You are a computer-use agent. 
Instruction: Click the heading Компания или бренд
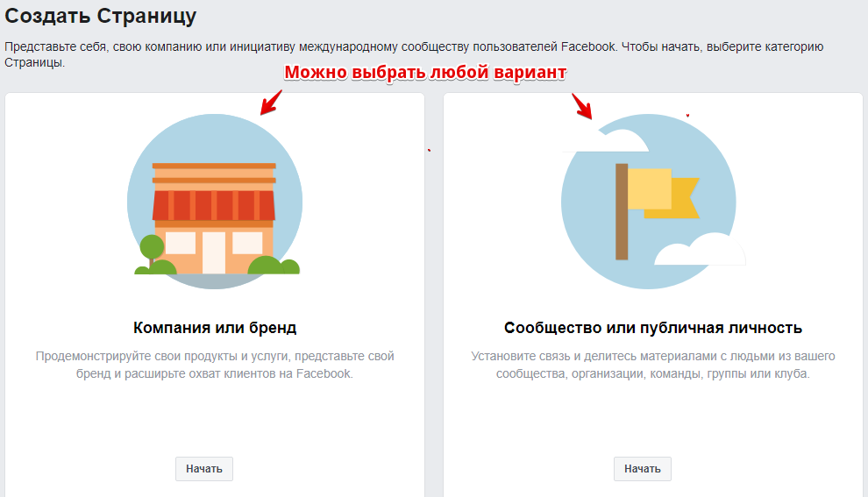pyautogui.click(x=215, y=328)
